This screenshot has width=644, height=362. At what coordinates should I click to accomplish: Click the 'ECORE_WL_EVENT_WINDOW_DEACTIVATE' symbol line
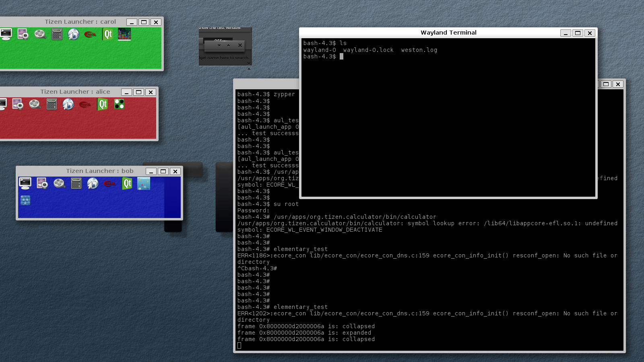coord(310,230)
